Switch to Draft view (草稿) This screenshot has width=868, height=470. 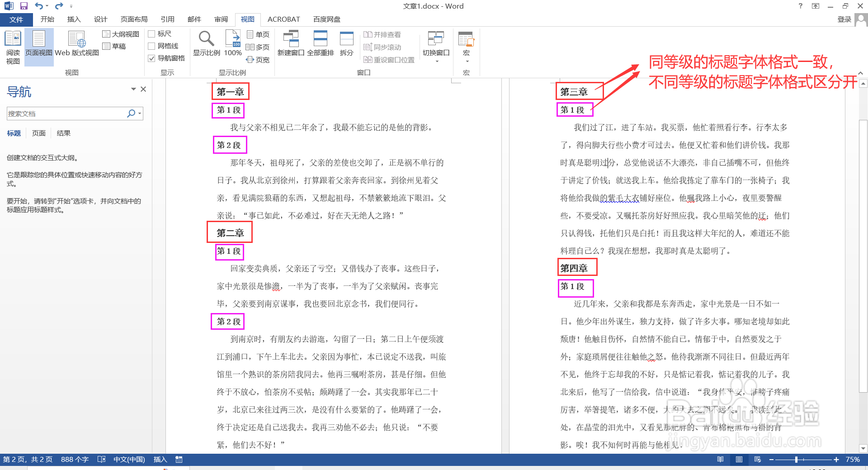click(x=114, y=46)
